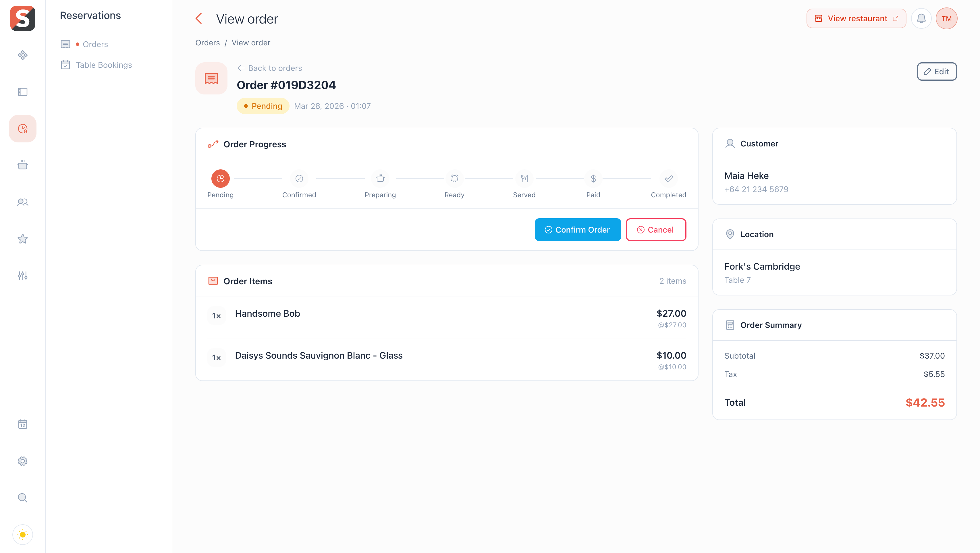The width and height of the screenshot is (980, 553).
Task: Collapse the panel using the sidebar layout icon
Action: pos(22,92)
